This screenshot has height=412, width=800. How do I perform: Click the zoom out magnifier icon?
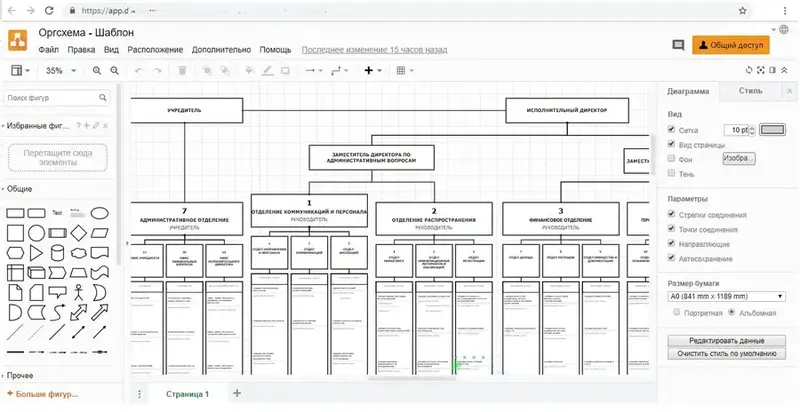[x=115, y=71]
